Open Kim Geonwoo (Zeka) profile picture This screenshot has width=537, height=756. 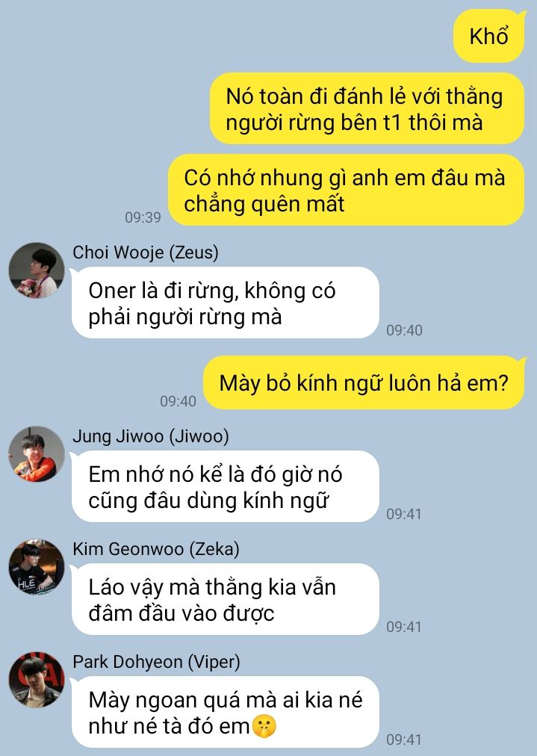pyautogui.click(x=37, y=566)
